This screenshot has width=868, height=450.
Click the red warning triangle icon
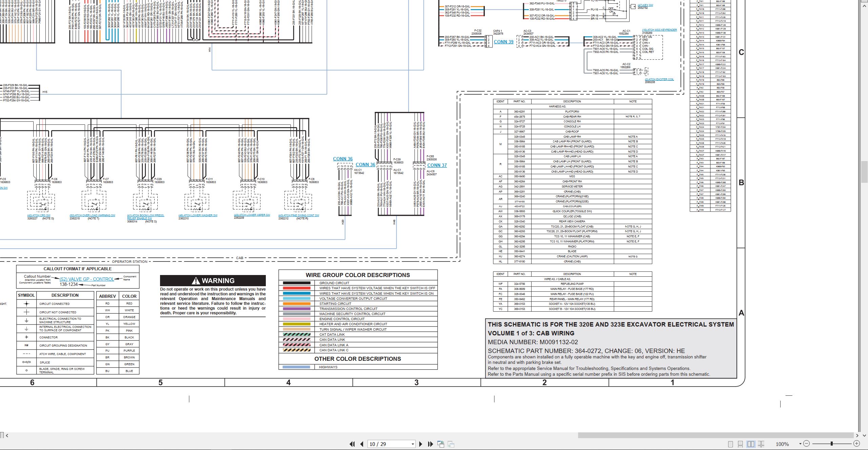point(196,281)
